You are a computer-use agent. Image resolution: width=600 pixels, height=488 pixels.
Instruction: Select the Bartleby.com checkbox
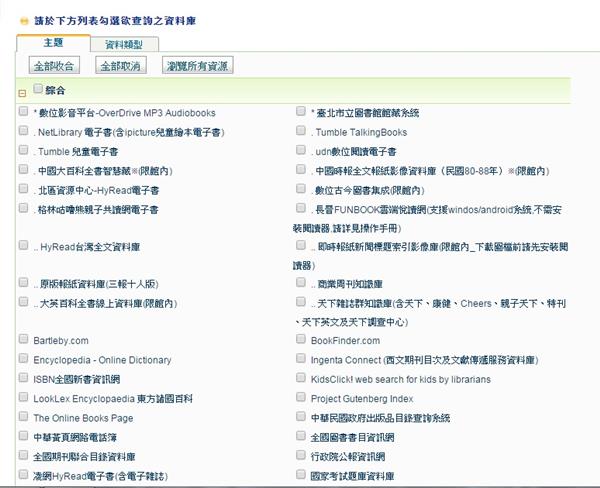(24, 340)
